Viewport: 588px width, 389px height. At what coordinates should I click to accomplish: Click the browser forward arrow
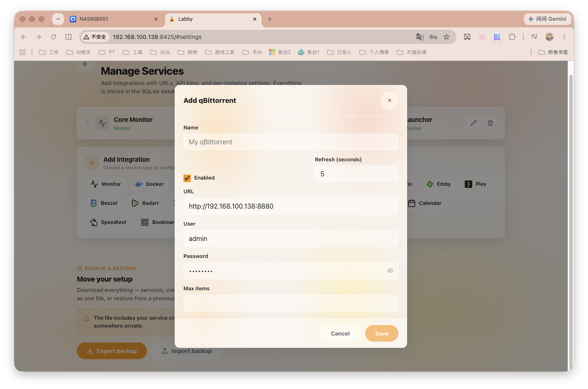[x=39, y=37]
